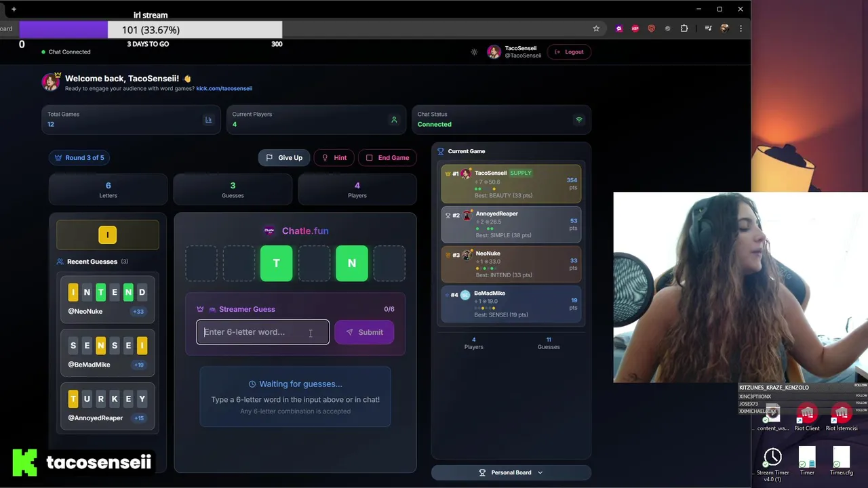Click the Chat Connected status indicator
This screenshot has height=488, width=868.
[x=66, y=52]
